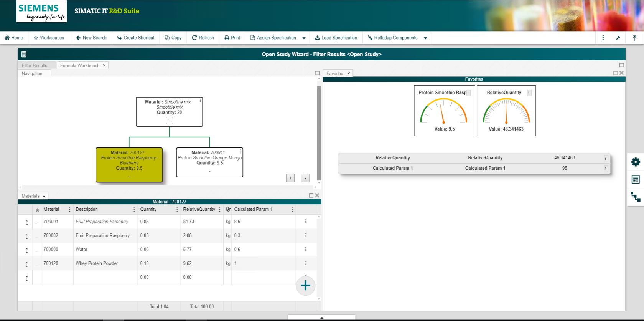Open Quantity column header menu
The height and width of the screenshot is (321, 644).
(x=177, y=210)
